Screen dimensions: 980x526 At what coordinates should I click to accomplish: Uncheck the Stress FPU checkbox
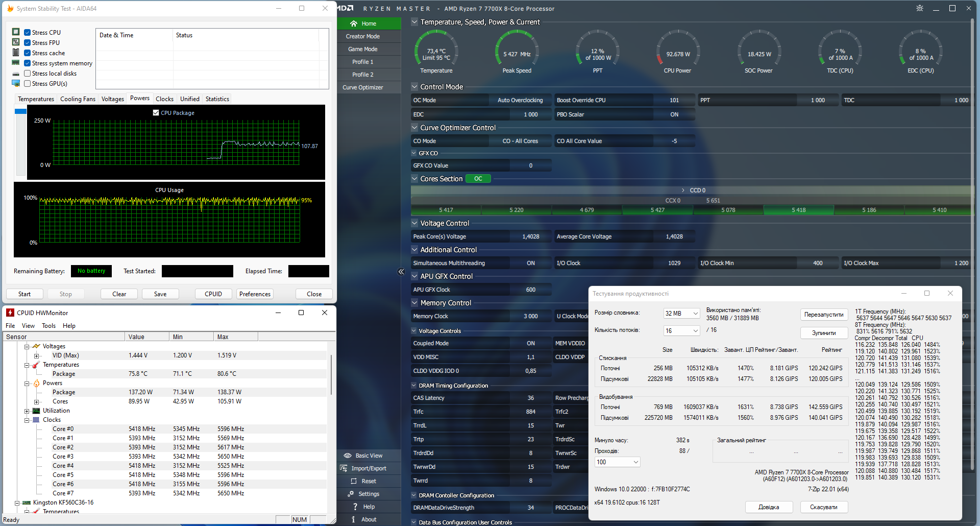point(28,42)
